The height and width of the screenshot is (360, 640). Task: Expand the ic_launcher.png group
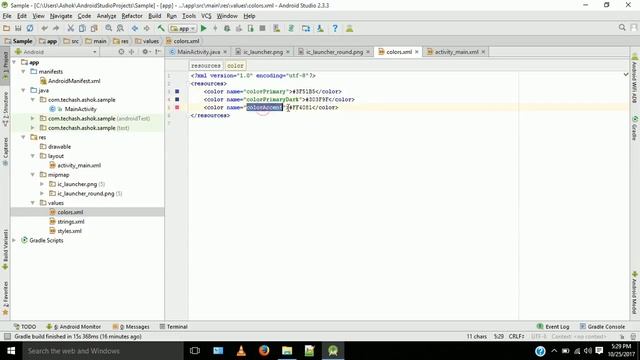pyautogui.click(x=42, y=184)
